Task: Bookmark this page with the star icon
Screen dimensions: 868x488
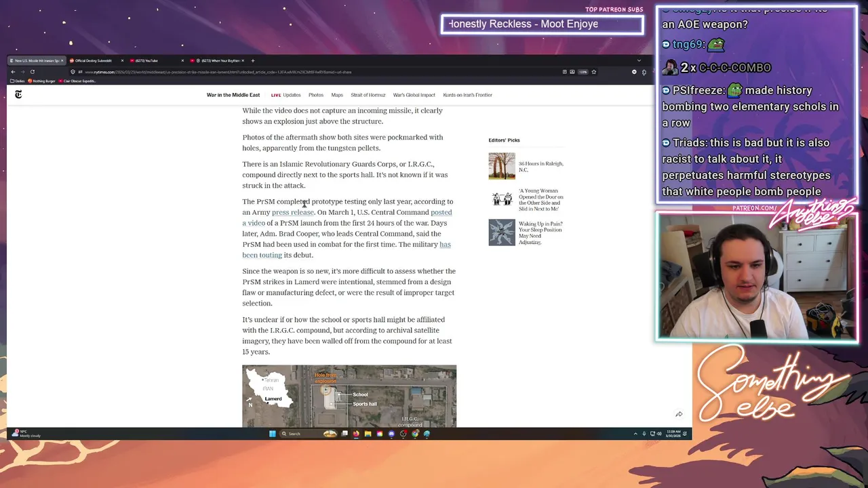Action: click(594, 72)
